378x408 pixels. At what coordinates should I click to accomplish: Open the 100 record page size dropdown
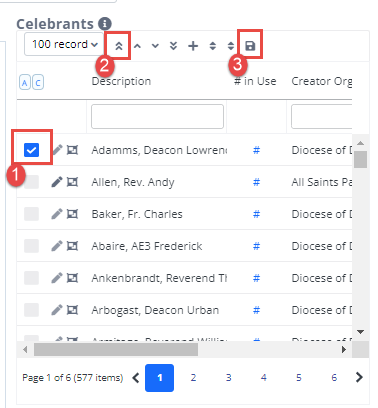(64, 44)
